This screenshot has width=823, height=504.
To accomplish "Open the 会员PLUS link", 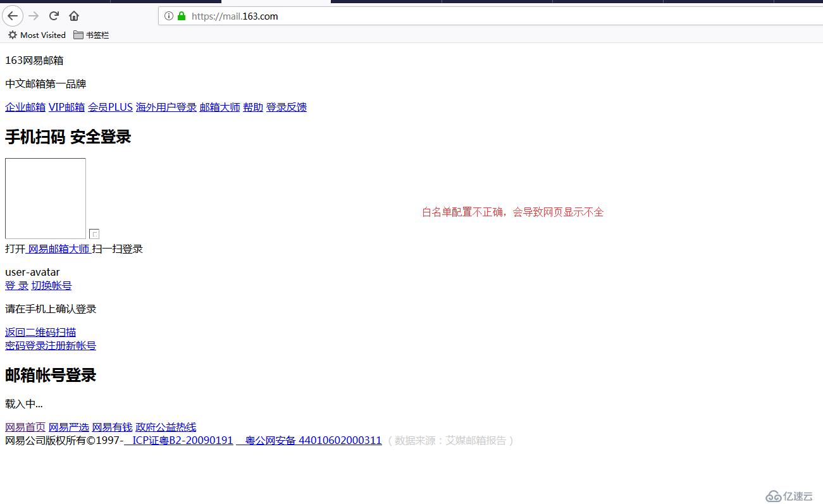I will coord(110,107).
